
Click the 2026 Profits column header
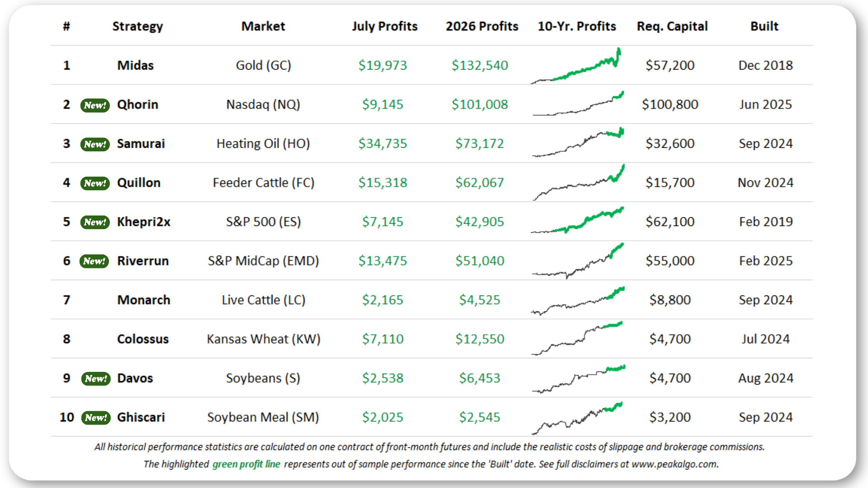[482, 26]
